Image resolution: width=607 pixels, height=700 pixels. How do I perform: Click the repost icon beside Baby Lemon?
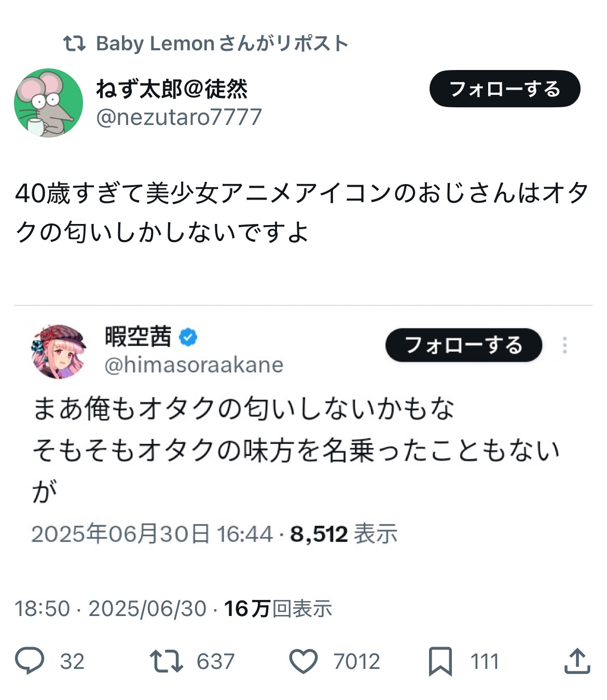(x=74, y=44)
